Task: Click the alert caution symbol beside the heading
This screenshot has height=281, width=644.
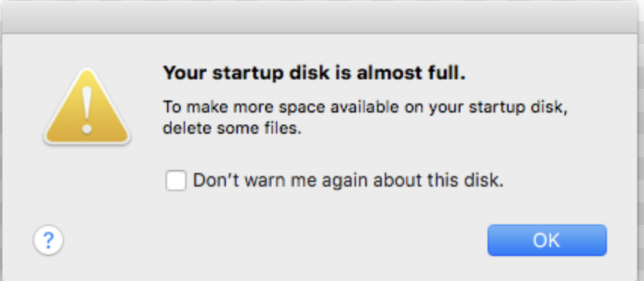Action: coord(87,107)
